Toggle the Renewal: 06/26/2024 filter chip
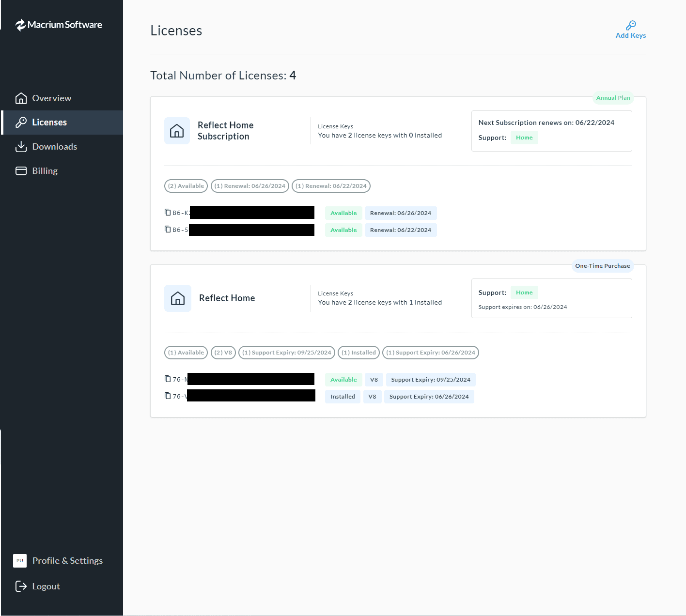This screenshot has height=616, width=686. click(250, 186)
